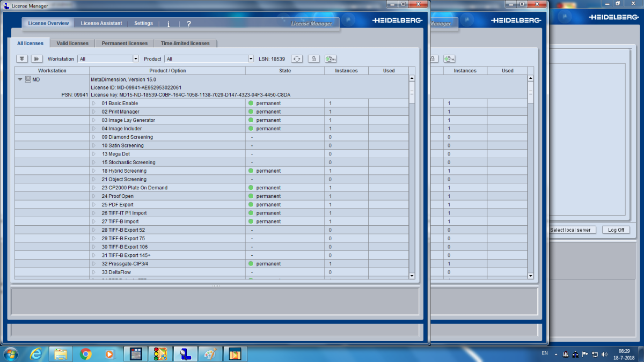Collapse the MD workstation tree node
The image size is (644, 362).
20,79
